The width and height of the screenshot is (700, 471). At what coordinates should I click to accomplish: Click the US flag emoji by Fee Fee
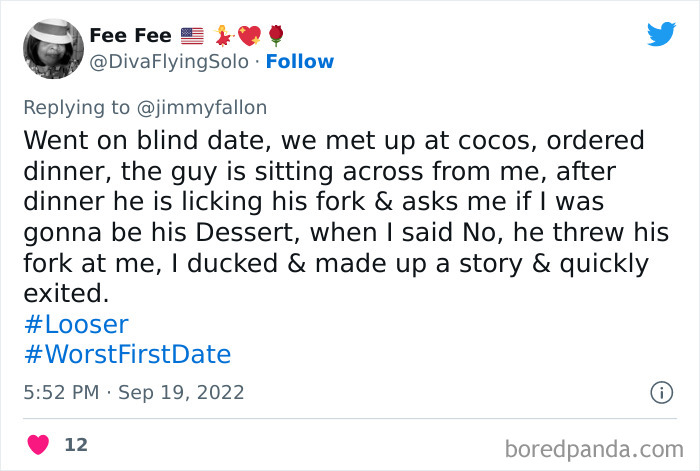click(192, 36)
